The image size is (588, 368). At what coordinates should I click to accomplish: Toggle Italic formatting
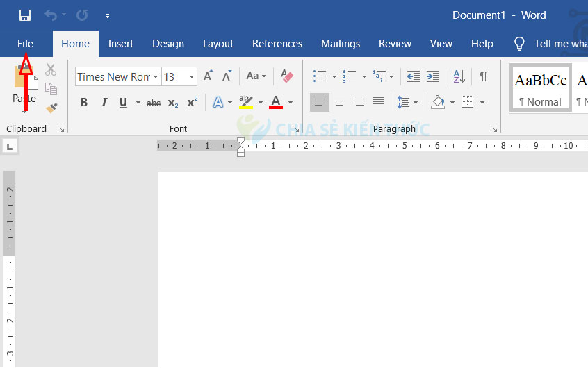104,103
